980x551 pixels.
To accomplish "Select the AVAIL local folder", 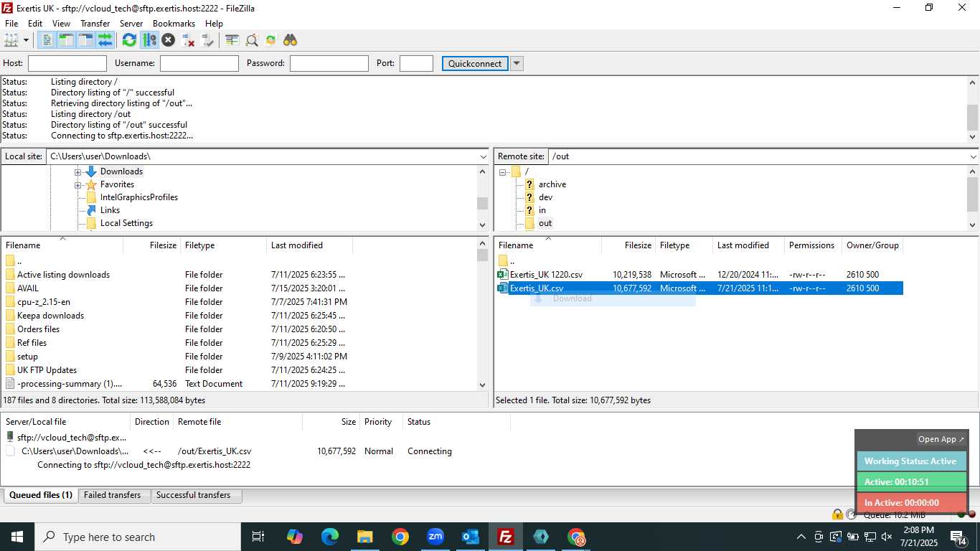I will [28, 288].
